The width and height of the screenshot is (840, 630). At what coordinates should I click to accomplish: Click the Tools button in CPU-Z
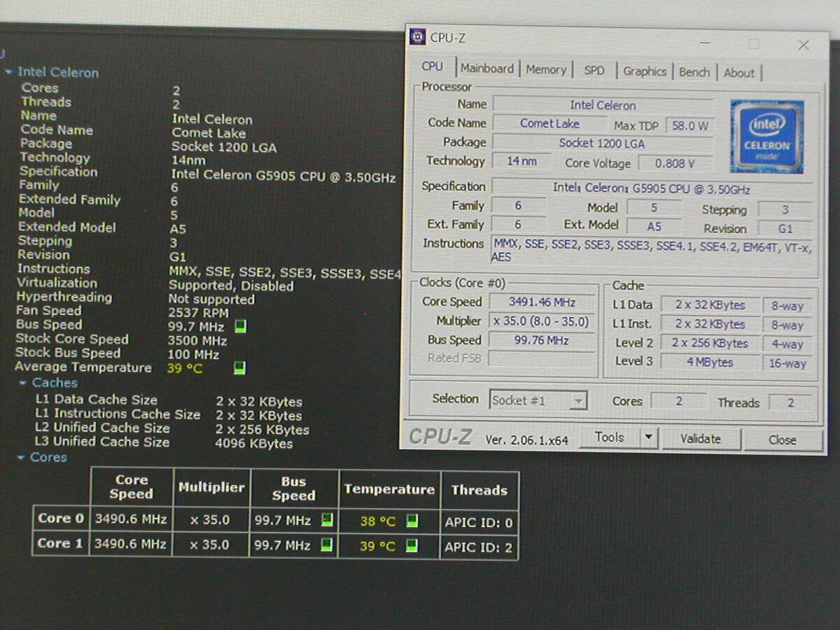tap(610, 437)
